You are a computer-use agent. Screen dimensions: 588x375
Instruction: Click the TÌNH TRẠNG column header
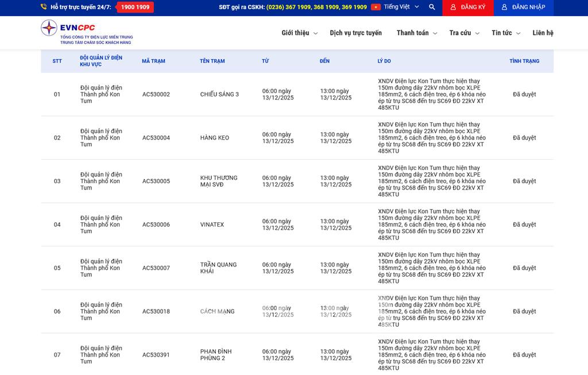click(x=524, y=61)
